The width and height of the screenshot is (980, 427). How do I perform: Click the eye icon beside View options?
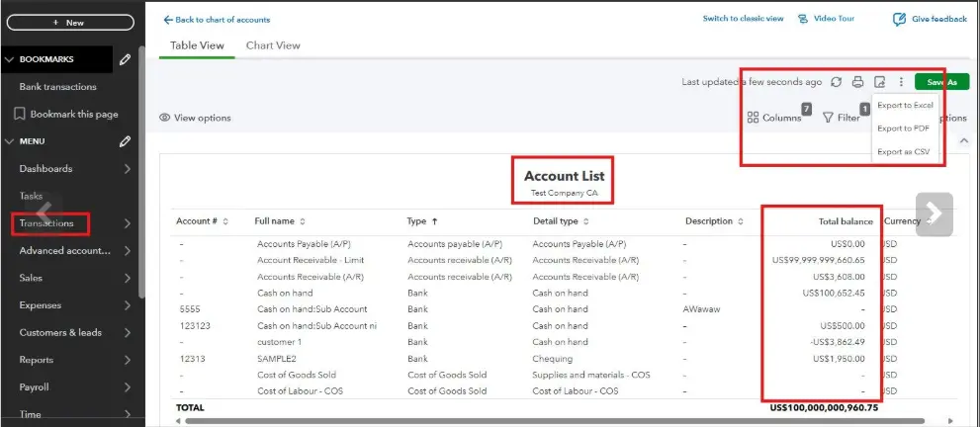(x=165, y=118)
